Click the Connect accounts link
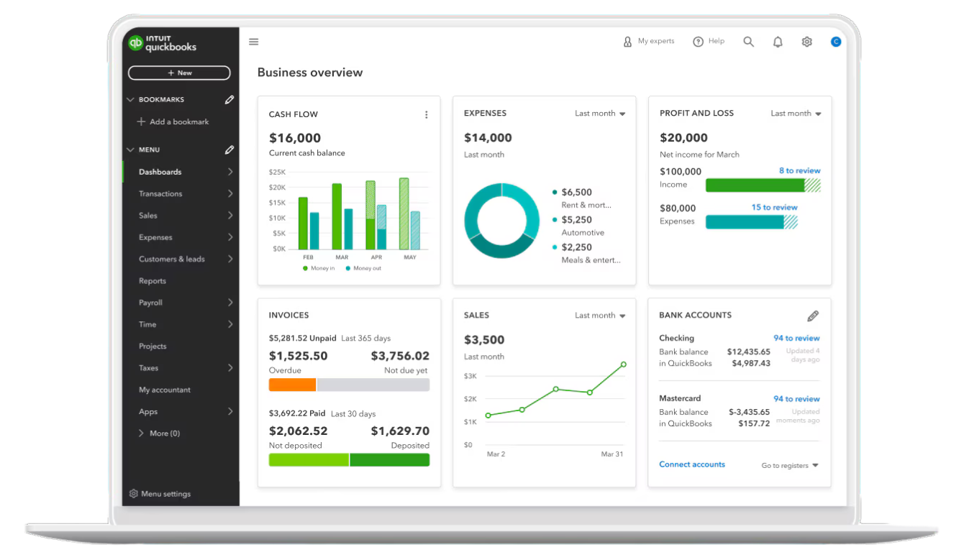Screen dimensions: 964x560 click(x=692, y=465)
